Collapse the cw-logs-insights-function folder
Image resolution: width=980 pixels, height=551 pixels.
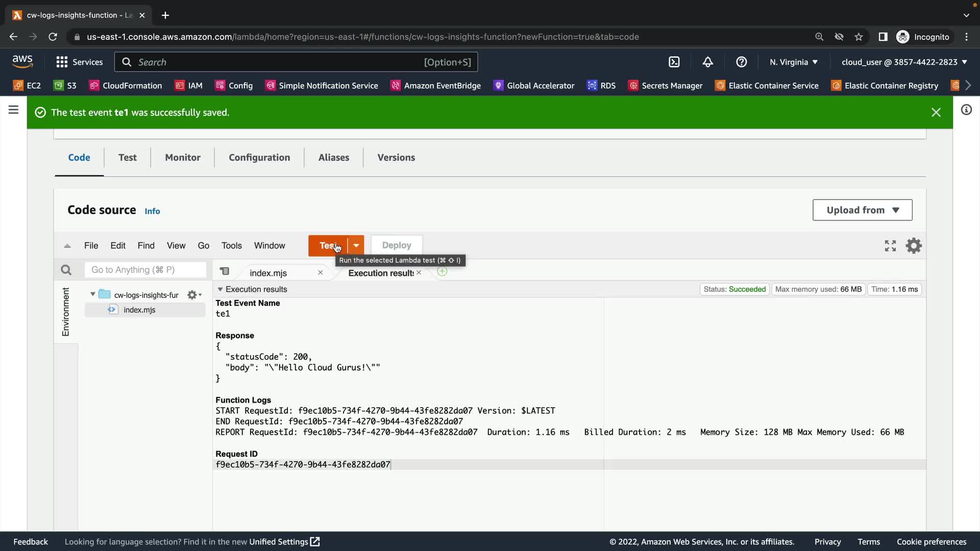(92, 294)
